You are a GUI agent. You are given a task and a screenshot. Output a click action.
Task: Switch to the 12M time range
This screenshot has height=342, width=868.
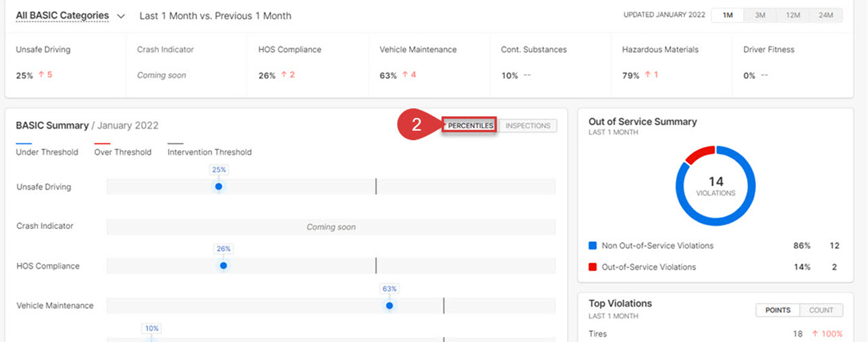[793, 15]
